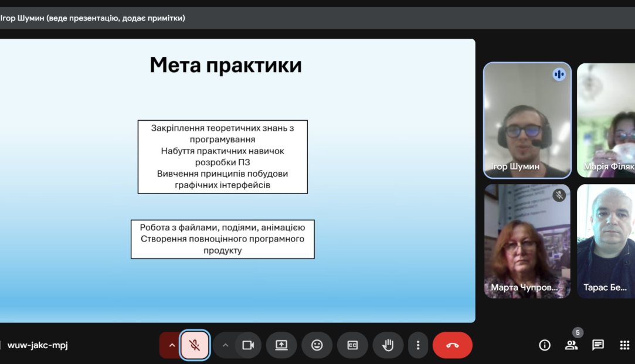Select Тарас Бе... participant tile
Viewport: 635px width, 364px height.
[606, 241]
